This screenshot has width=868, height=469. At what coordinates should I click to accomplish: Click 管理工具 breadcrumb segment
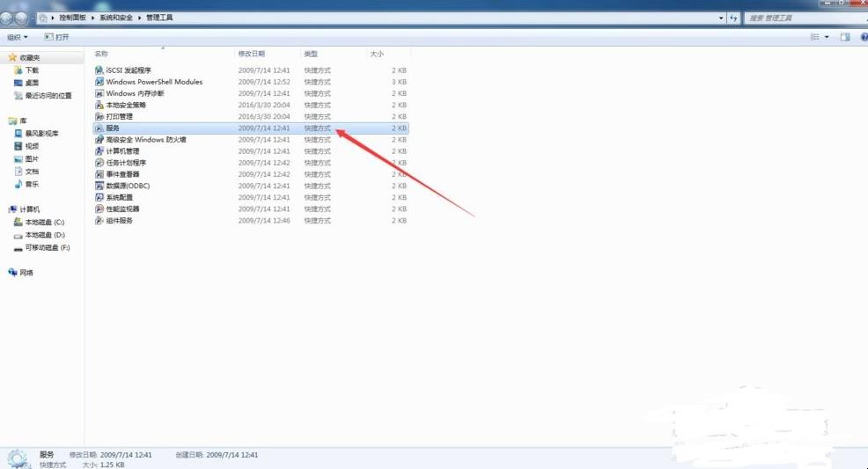(159, 18)
